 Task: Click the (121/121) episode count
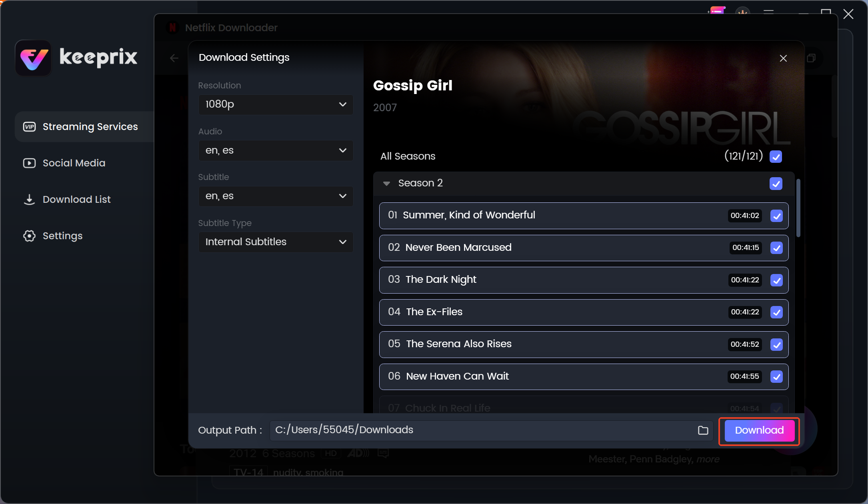pyautogui.click(x=743, y=156)
